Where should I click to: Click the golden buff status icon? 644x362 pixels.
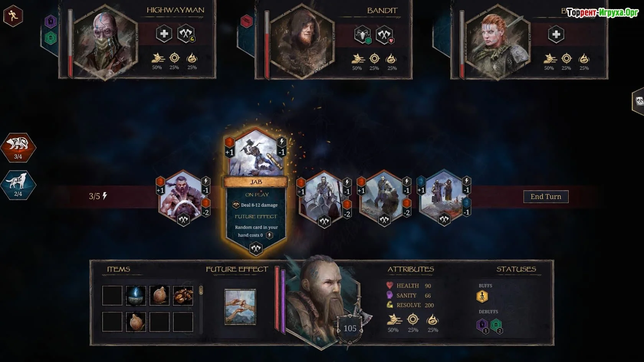482,296
